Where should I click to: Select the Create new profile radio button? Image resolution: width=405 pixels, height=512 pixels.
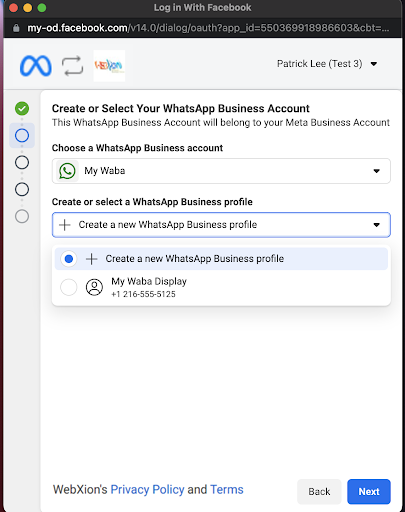coord(69,259)
